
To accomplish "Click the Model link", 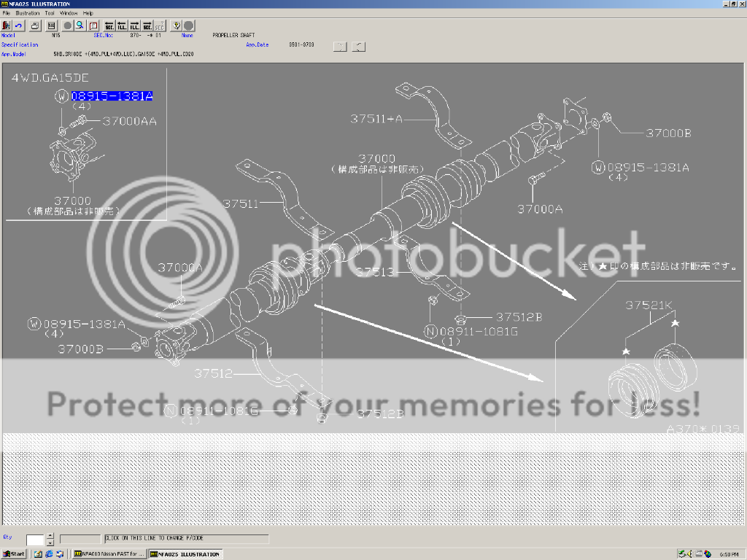I will tap(8, 35).
